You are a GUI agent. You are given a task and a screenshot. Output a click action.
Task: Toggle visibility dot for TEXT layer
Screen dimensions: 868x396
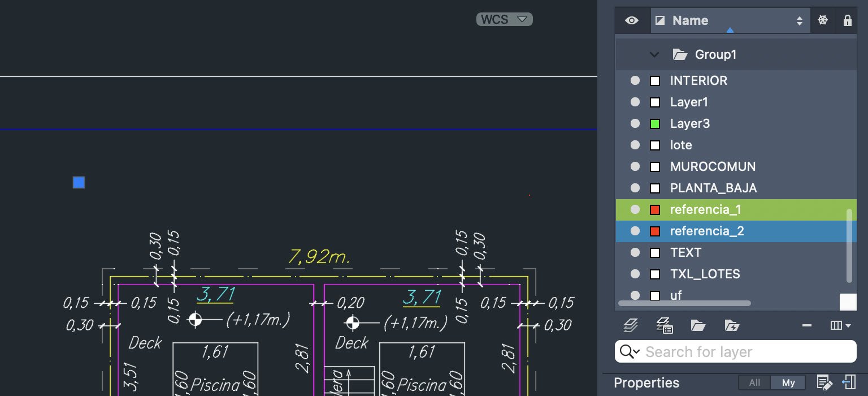[635, 253]
